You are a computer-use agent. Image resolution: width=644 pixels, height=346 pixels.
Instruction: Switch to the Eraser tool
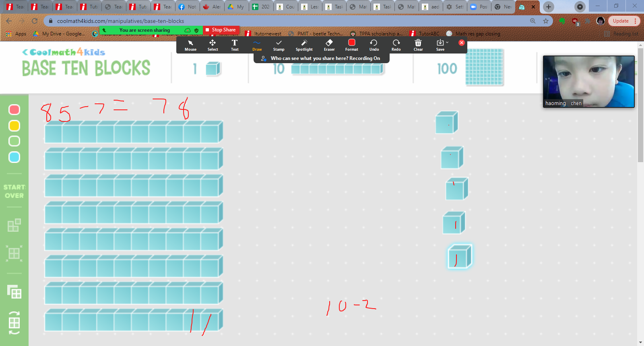(x=329, y=45)
